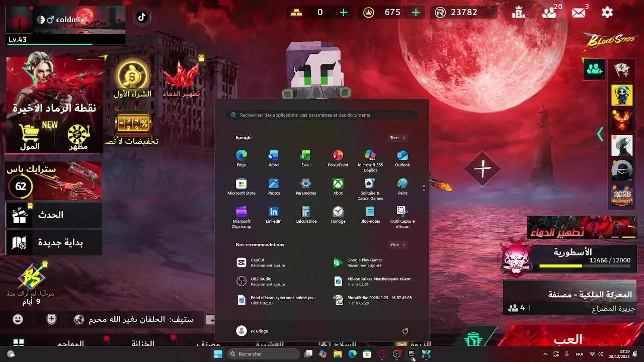
Task: Select المعركة الملكية ranked mode card
Action: (571, 297)
